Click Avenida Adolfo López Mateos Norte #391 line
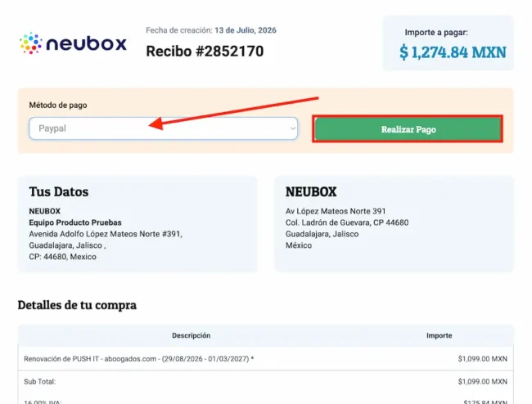Image resolution: width=532 pixels, height=404 pixels. click(x=106, y=234)
